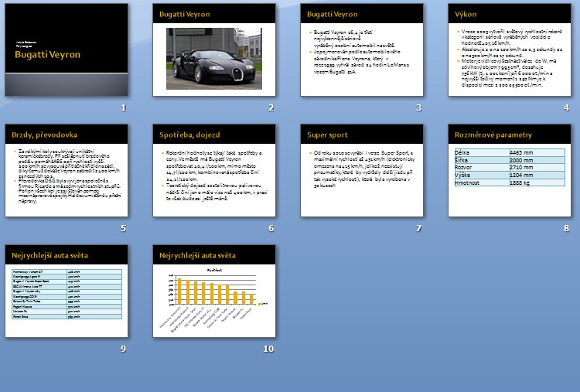Pick the Rozměrové parametry slide
The height and width of the screenshot is (392, 580).
coord(510,170)
